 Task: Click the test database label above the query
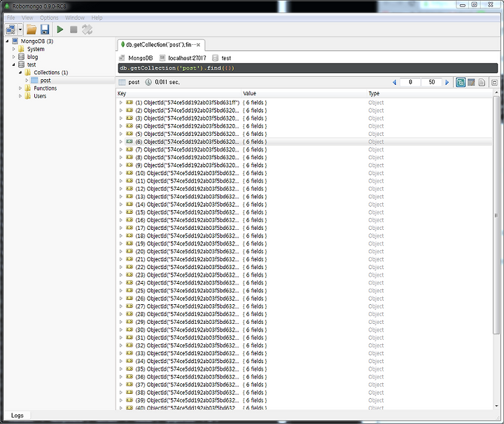226,58
